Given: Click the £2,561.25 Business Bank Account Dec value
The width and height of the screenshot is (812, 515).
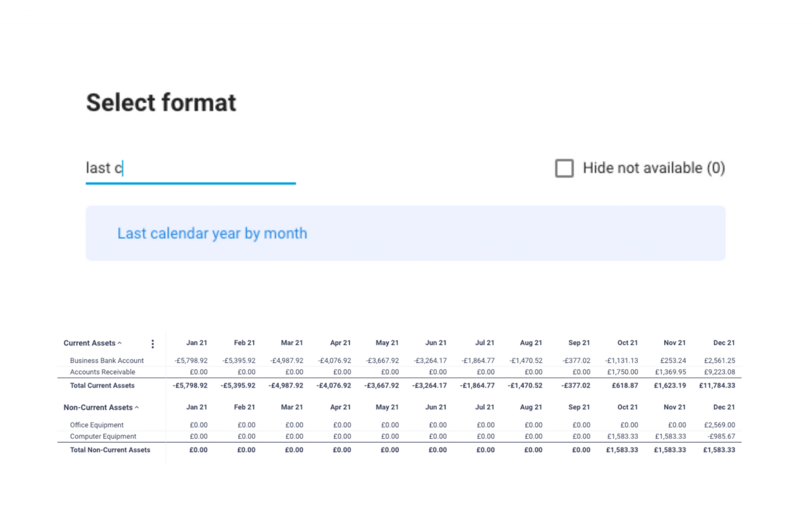Looking at the screenshot, I should click(719, 361).
